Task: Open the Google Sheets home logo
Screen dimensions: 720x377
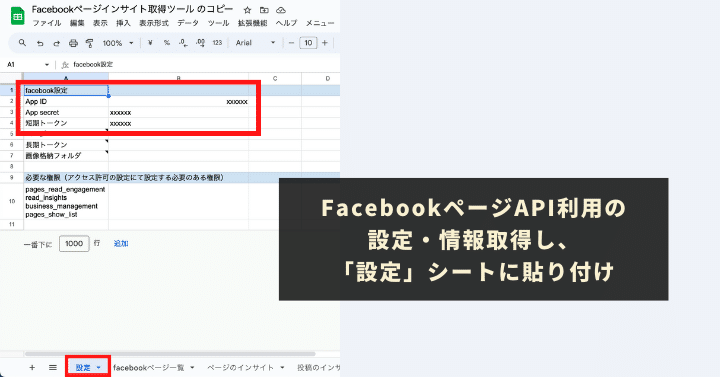Action: tap(17, 16)
